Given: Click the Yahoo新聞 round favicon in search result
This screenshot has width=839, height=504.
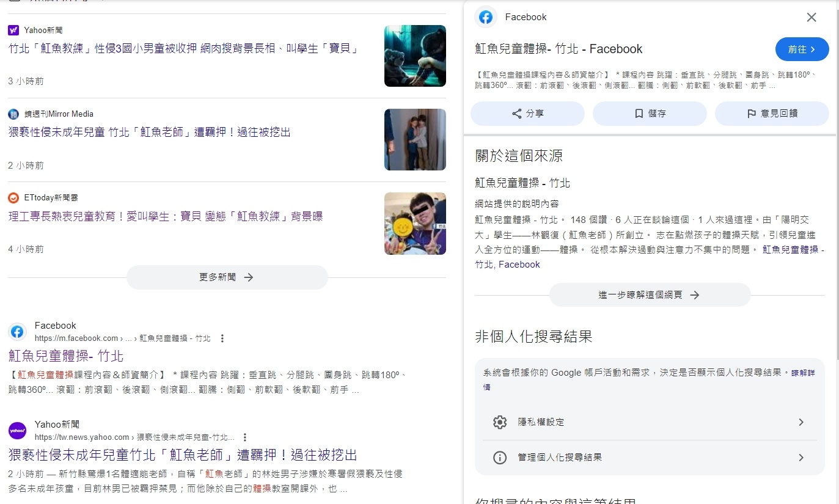Looking at the screenshot, I should 17,431.
